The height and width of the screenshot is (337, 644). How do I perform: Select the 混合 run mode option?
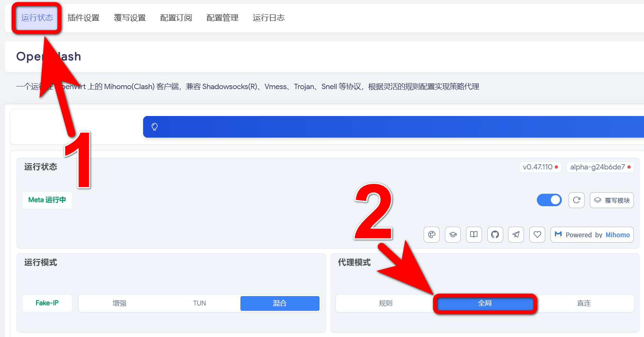point(280,303)
